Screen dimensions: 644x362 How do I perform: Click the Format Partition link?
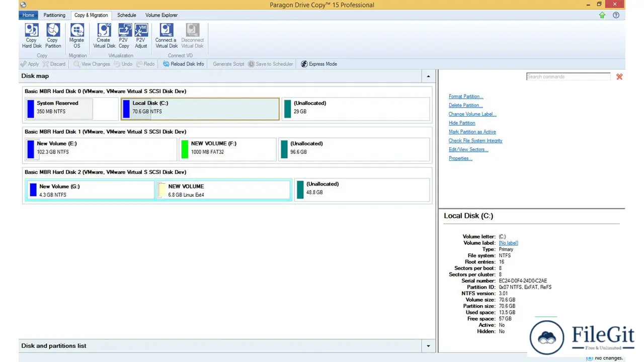466,97
